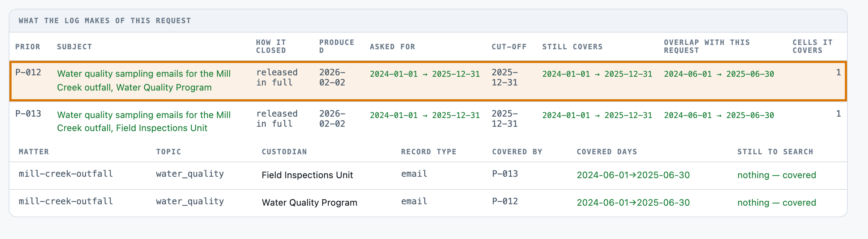
Task: Open the Water Quality Program subject link
Action: coord(144,80)
